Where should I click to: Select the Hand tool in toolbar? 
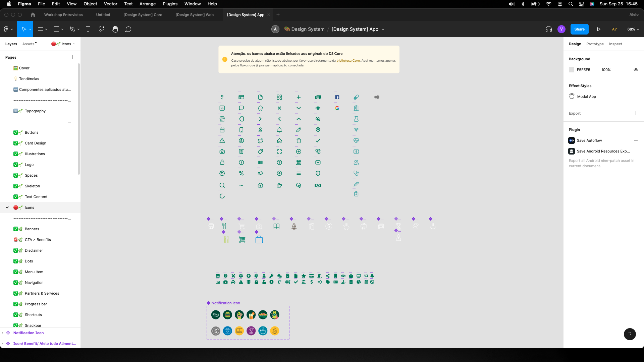click(115, 29)
